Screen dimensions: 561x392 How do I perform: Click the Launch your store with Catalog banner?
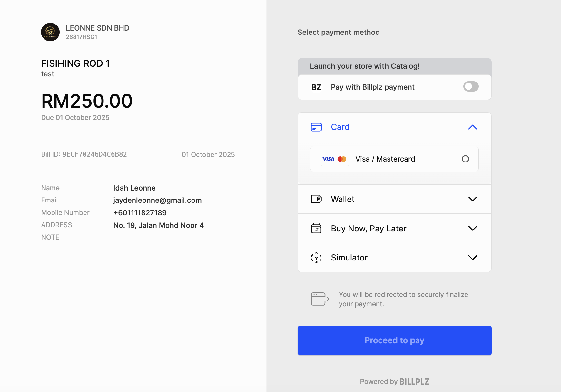(x=365, y=66)
